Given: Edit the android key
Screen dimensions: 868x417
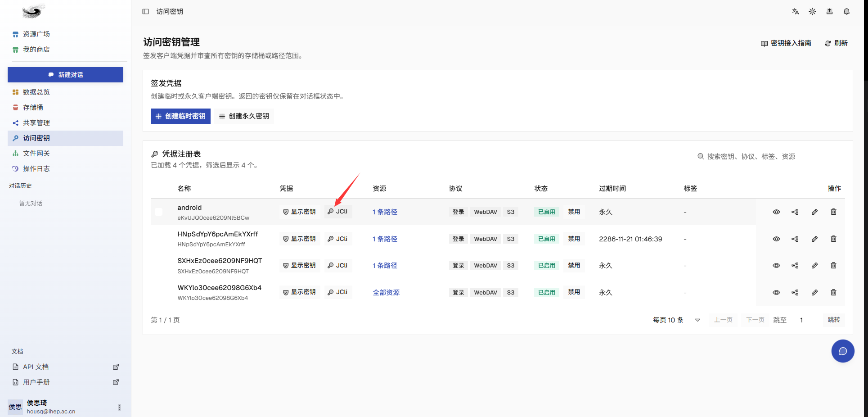Looking at the screenshot, I should tap(814, 212).
